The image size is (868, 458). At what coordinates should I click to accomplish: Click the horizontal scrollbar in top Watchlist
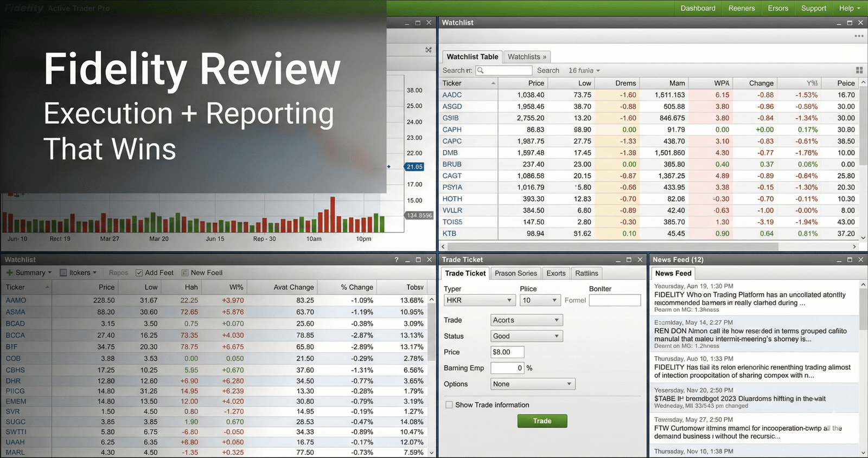pyautogui.click(x=612, y=247)
